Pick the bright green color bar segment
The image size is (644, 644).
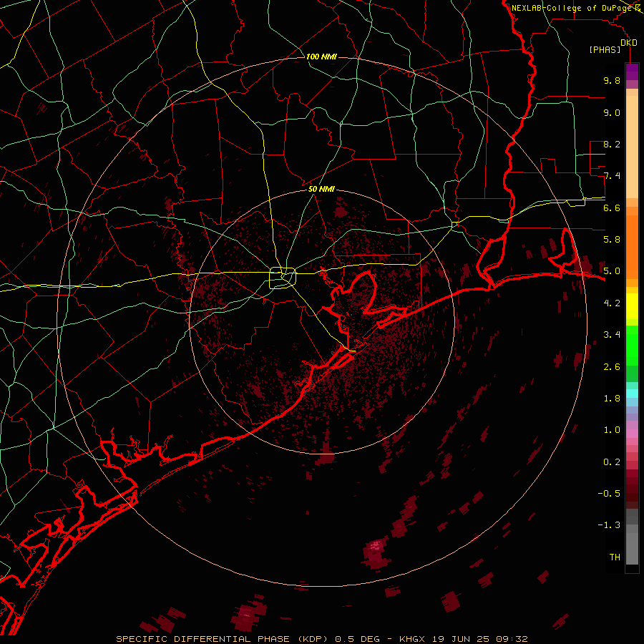[x=632, y=345]
